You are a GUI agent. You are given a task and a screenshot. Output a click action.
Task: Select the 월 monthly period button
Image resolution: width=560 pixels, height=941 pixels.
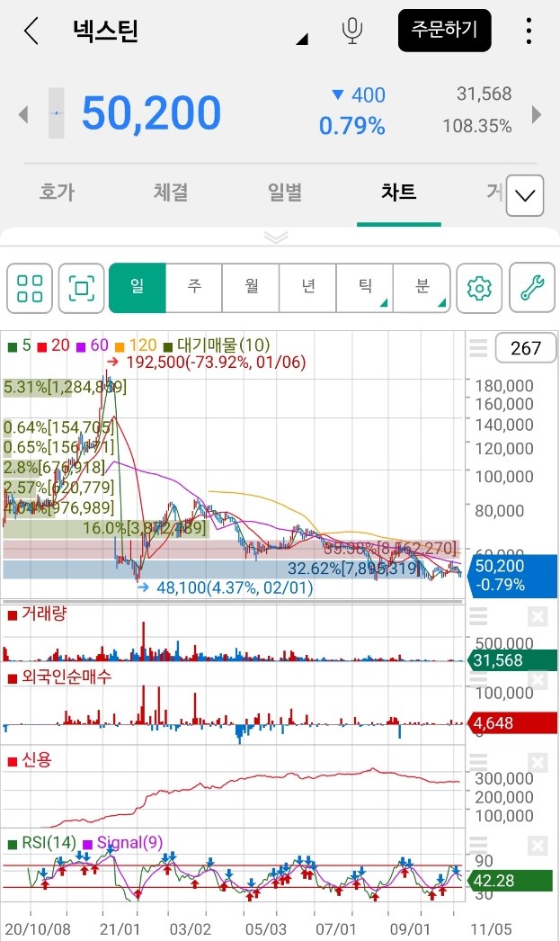pyautogui.click(x=251, y=288)
